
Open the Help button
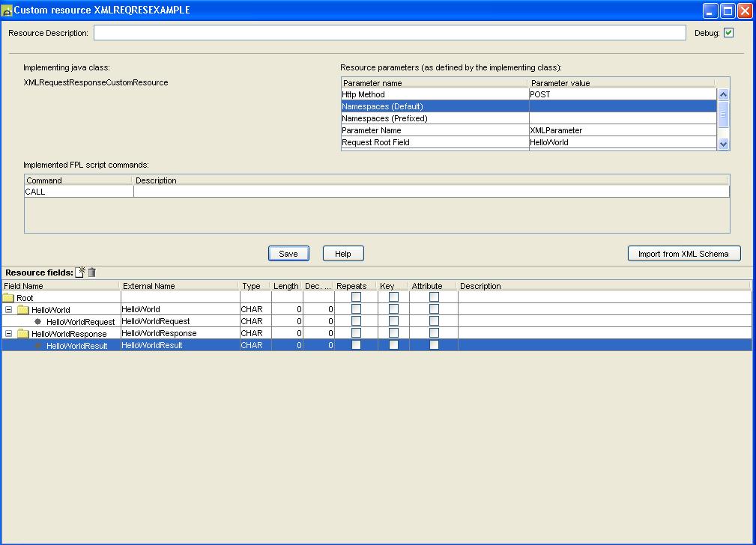[x=343, y=254]
